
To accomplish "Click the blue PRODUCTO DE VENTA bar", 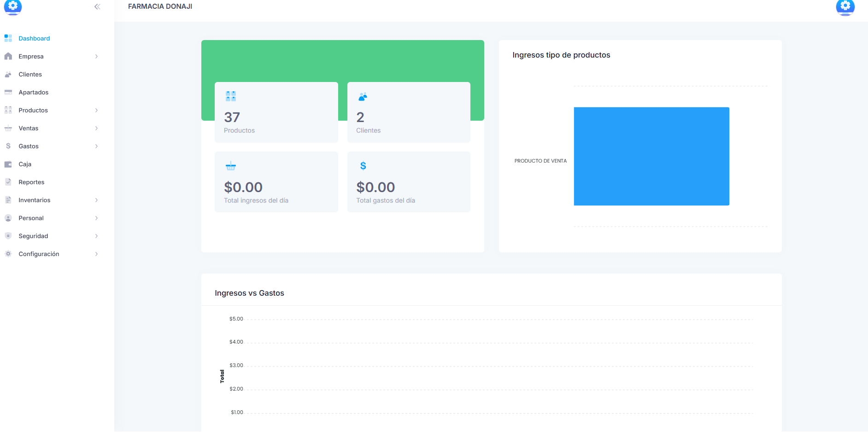I will coord(651,156).
